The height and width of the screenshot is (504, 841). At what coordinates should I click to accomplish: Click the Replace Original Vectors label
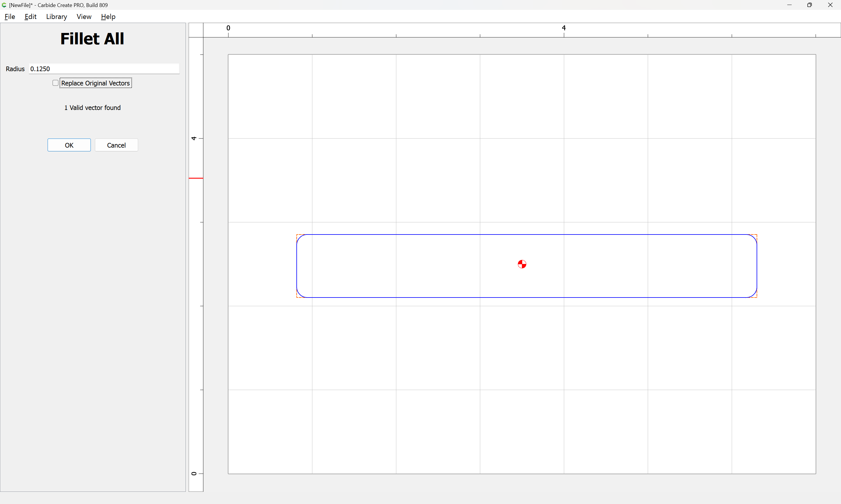coord(95,83)
